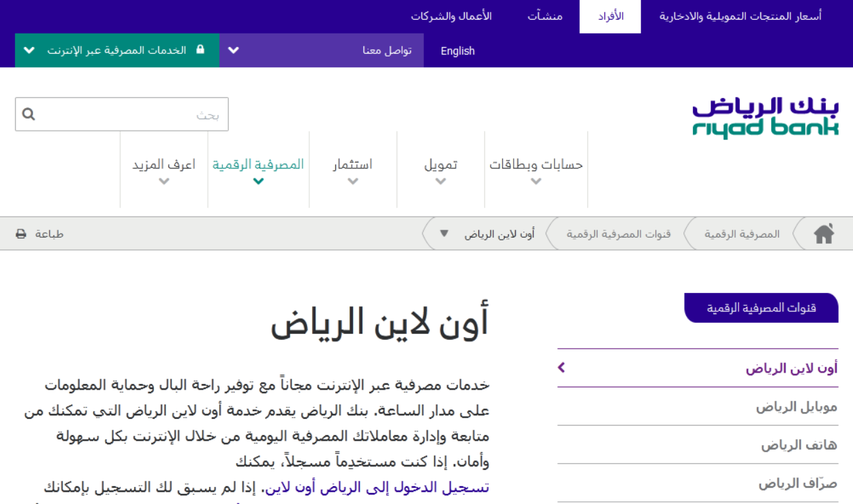This screenshot has width=853, height=504.
Task: Click the الخدمات المصرفية عبر الإنترنت button
Action: tap(117, 50)
